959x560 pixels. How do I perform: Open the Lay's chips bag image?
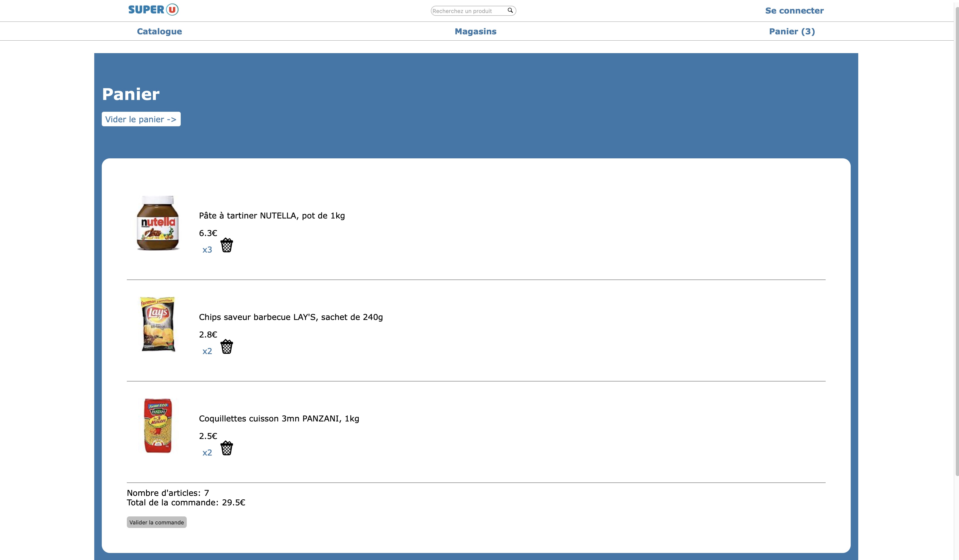pos(158,324)
